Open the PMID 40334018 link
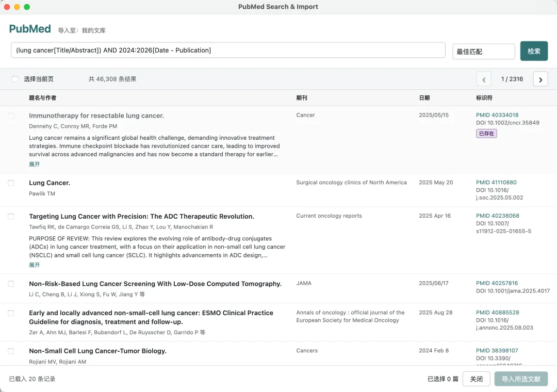Viewport: 557px width, 392px height. 497,115
